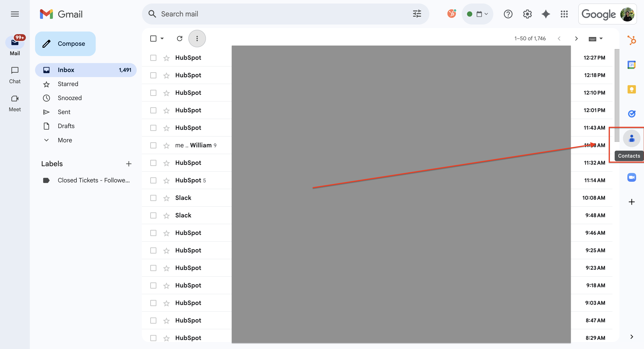This screenshot has width=644, height=349.
Task: Click the Compose button
Action: [65, 44]
